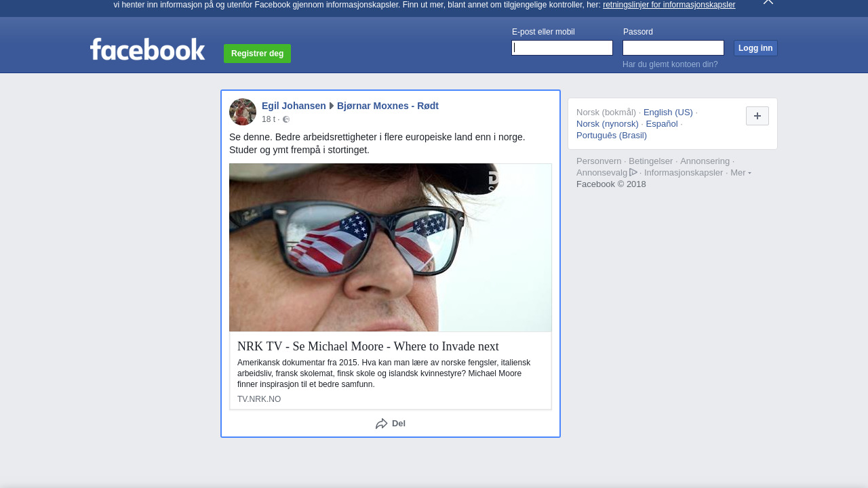Close the cookie notice banner

point(768,2)
